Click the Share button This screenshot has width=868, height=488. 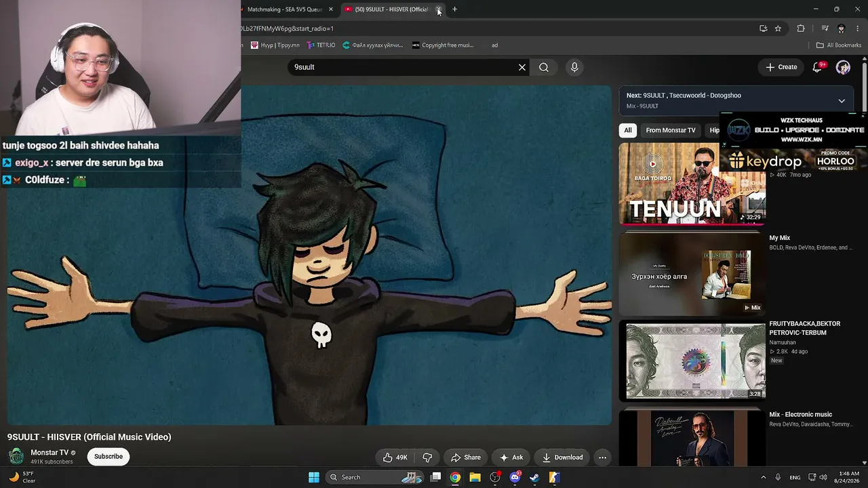466,457
